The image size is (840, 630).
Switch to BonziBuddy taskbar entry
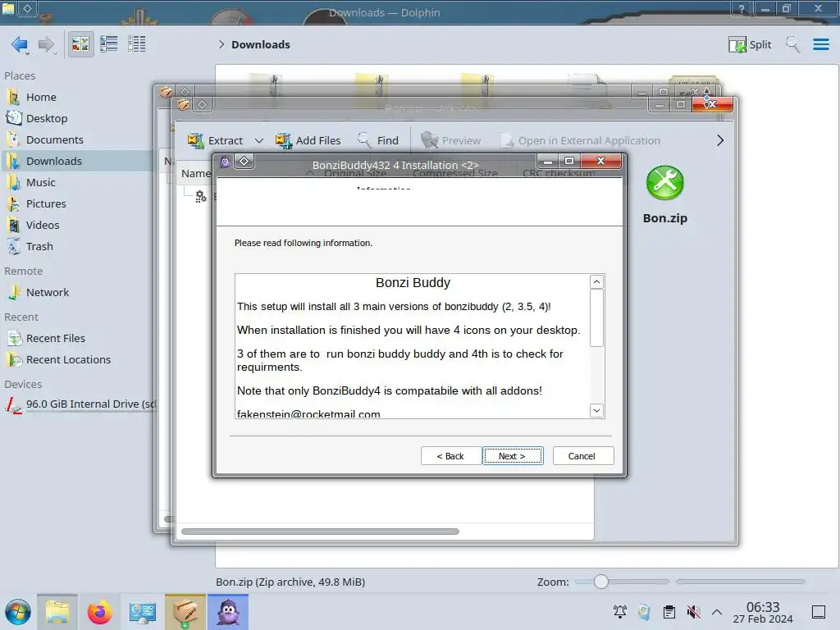[228, 612]
